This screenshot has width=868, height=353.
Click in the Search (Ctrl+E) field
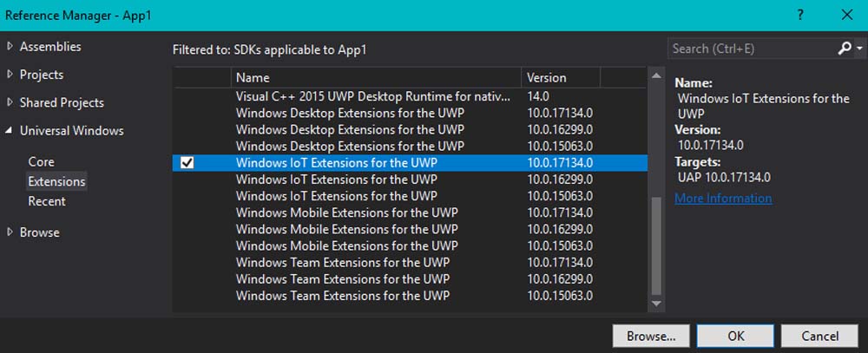[752, 49]
